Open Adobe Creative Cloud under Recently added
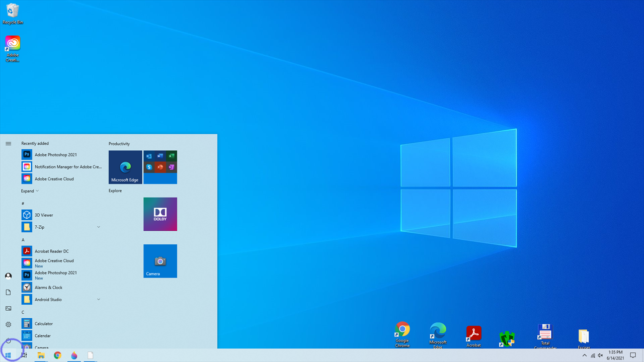This screenshot has height=362, width=644. tap(61, 179)
